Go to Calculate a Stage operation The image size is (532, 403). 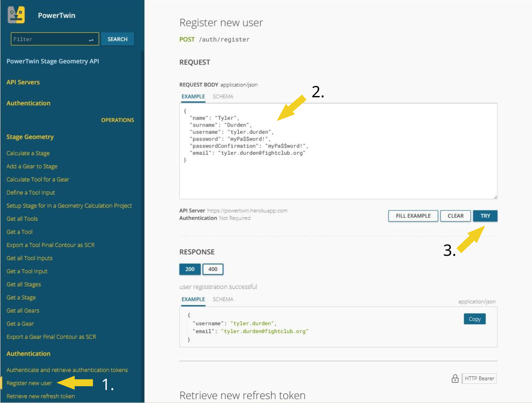click(x=28, y=153)
